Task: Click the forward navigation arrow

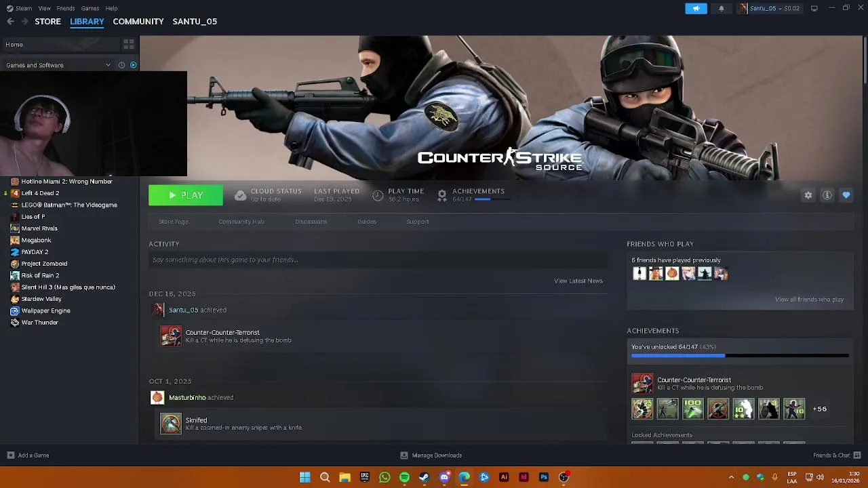Action: [25, 22]
